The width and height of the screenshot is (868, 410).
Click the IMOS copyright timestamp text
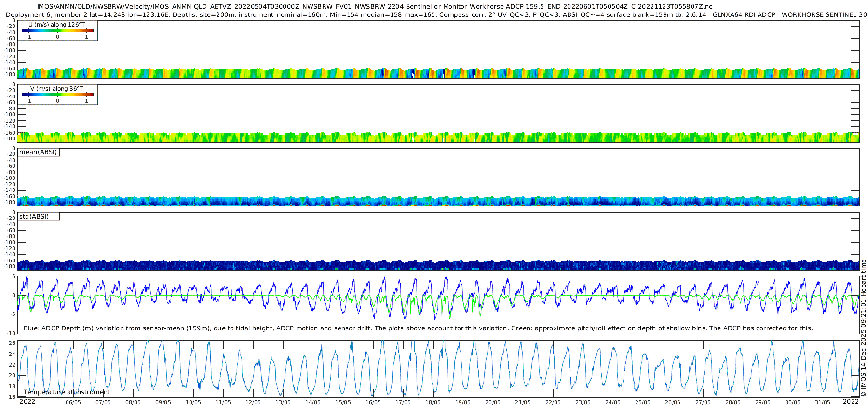[863, 333]
